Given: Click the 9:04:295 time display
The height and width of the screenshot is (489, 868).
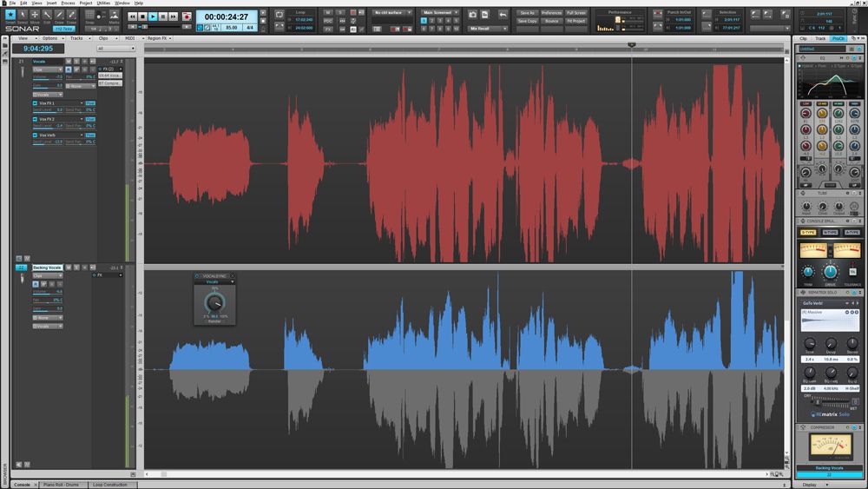Looking at the screenshot, I should pos(38,49).
